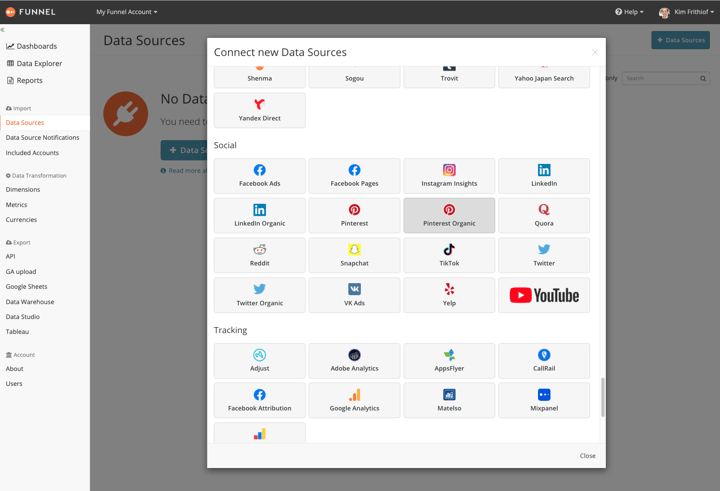Open GA upload export page

tap(21, 271)
